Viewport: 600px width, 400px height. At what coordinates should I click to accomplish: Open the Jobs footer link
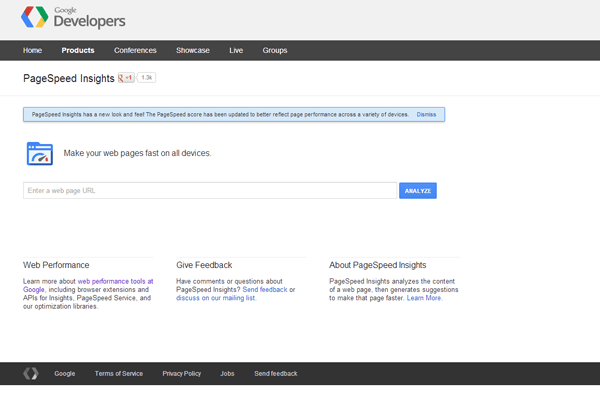point(227,374)
